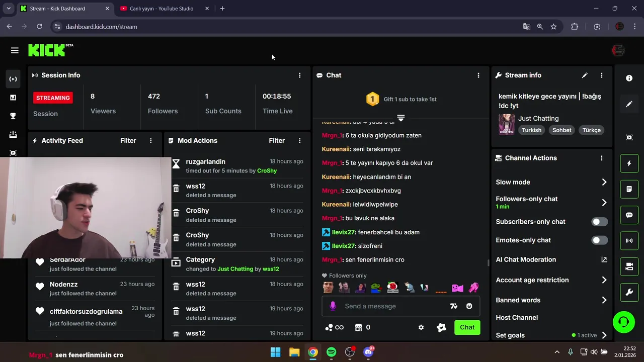Viewport: 644px width, 362px height.
Task: Click the lightning bolt Activity Feed widget icon
Action: [x=629, y=163]
